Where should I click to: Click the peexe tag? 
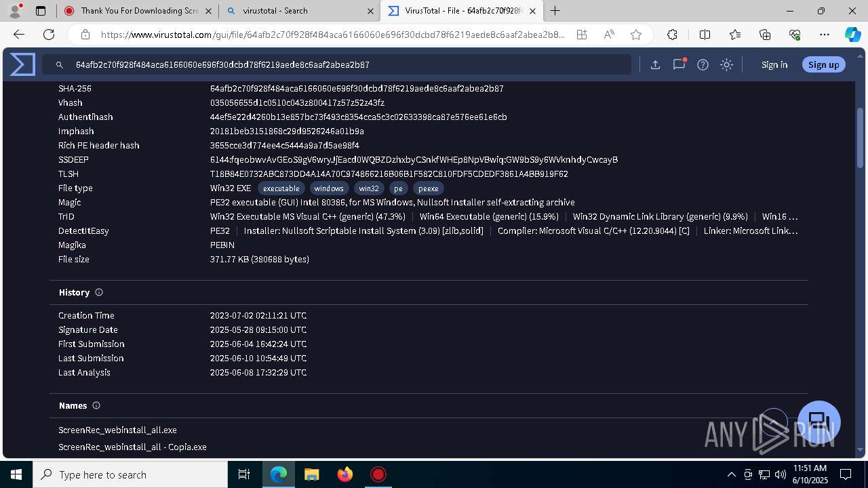(429, 188)
